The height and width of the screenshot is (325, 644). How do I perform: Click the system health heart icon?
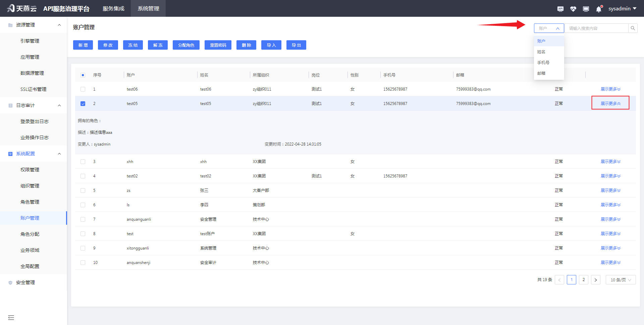(573, 9)
